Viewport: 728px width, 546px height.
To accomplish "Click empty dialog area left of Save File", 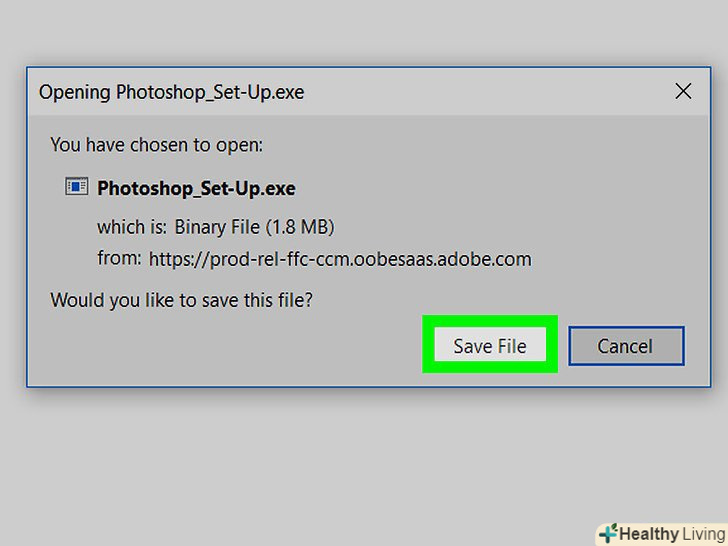I will coord(230,348).
